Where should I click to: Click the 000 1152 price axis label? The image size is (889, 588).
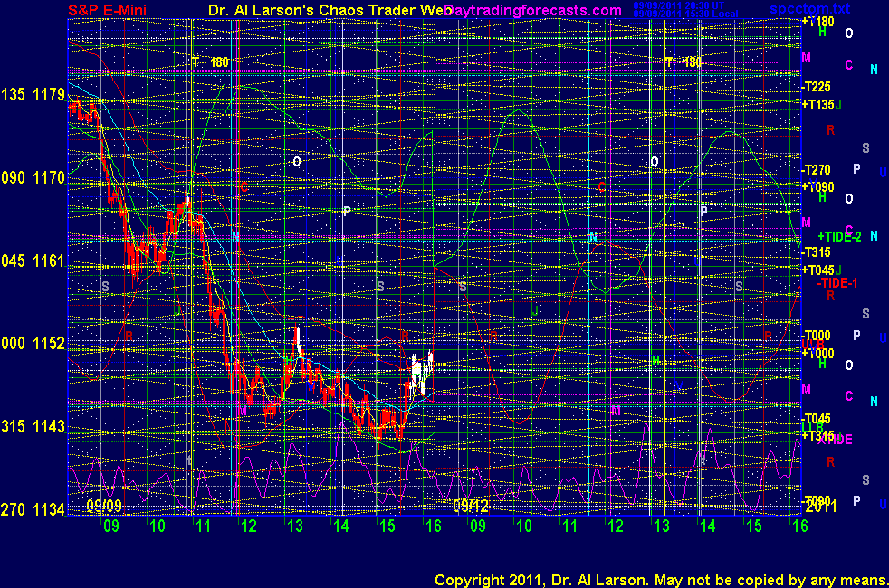point(33,344)
